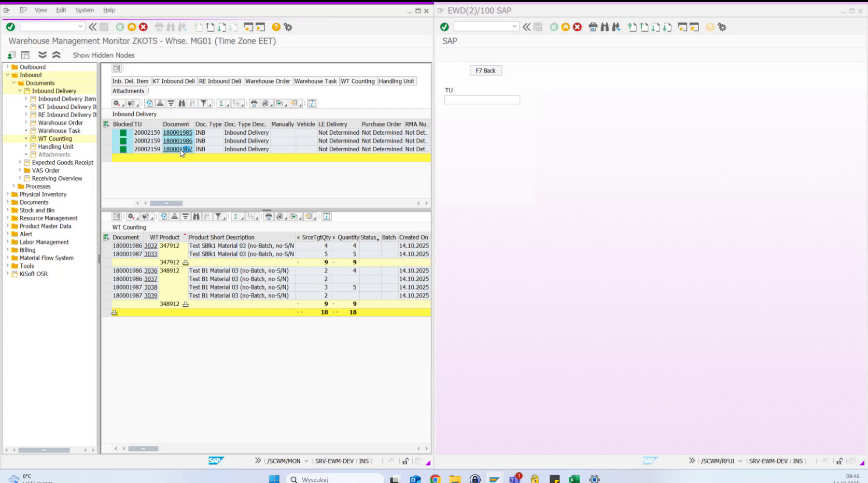Click the Find (binoculars) icon in the grid toolbar

click(x=182, y=103)
